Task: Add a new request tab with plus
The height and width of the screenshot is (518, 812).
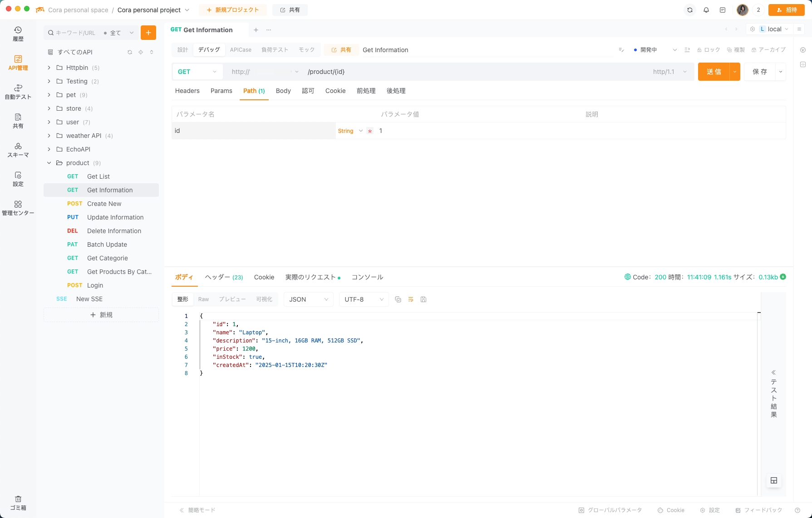Action: (x=256, y=30)
